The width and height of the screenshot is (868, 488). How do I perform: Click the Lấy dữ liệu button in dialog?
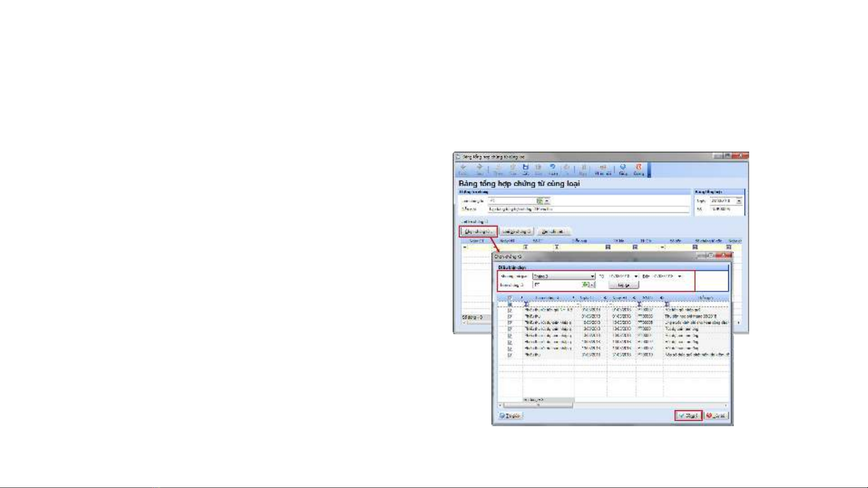click(624, 285)
